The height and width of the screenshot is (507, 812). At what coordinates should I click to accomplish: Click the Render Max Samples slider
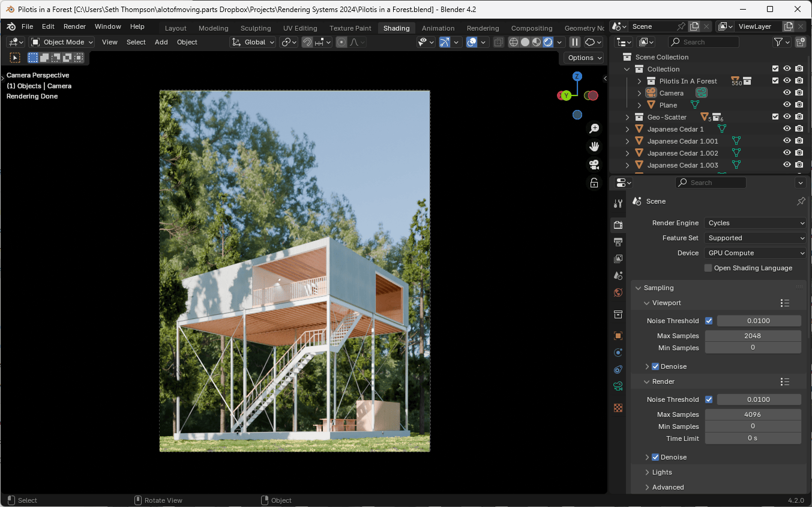(x=753, y=414)
